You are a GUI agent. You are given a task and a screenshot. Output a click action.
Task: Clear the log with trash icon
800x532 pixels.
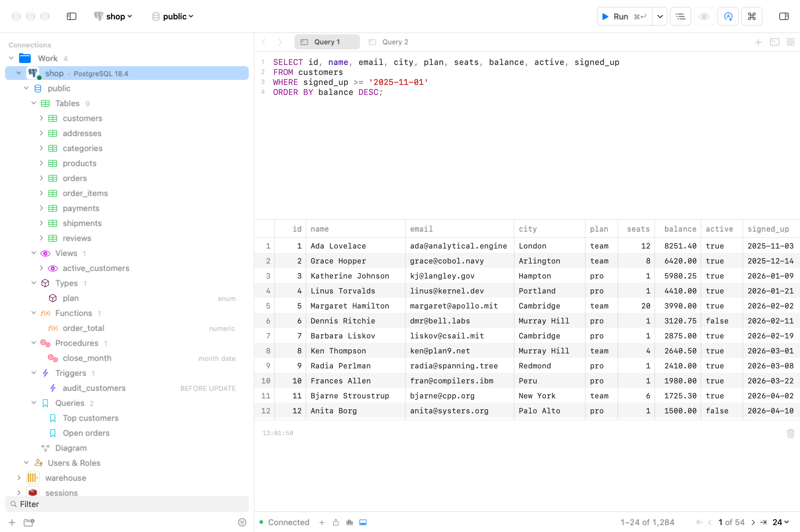(791, 433)
